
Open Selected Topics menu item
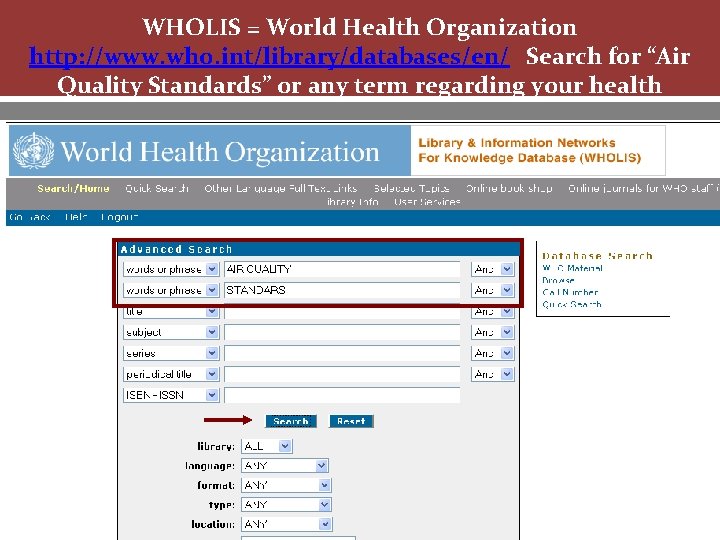[x=411, y=188]
